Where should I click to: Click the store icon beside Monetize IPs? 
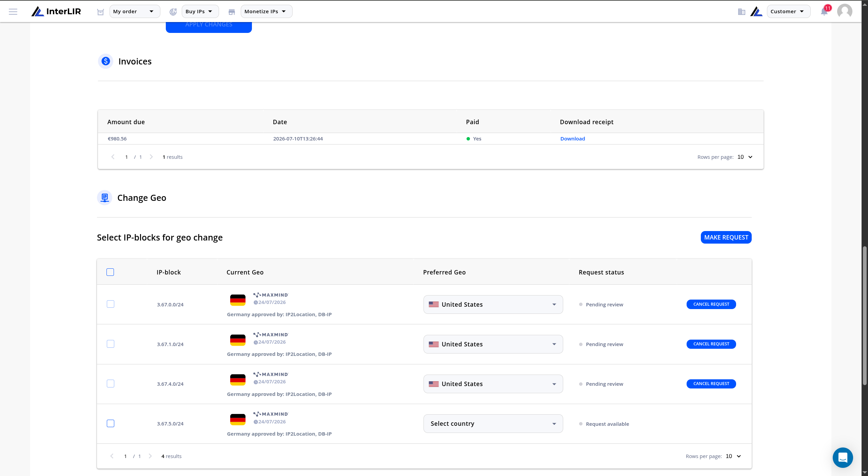point(232,12)
